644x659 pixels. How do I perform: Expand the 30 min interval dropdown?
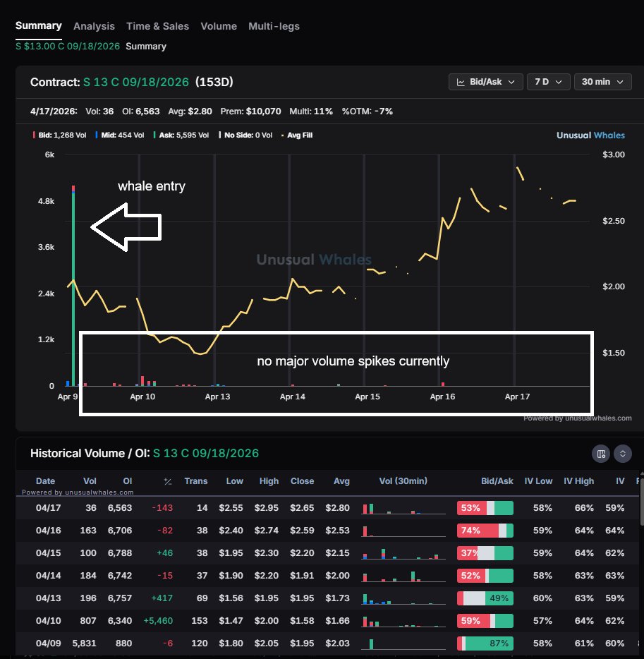602,82
